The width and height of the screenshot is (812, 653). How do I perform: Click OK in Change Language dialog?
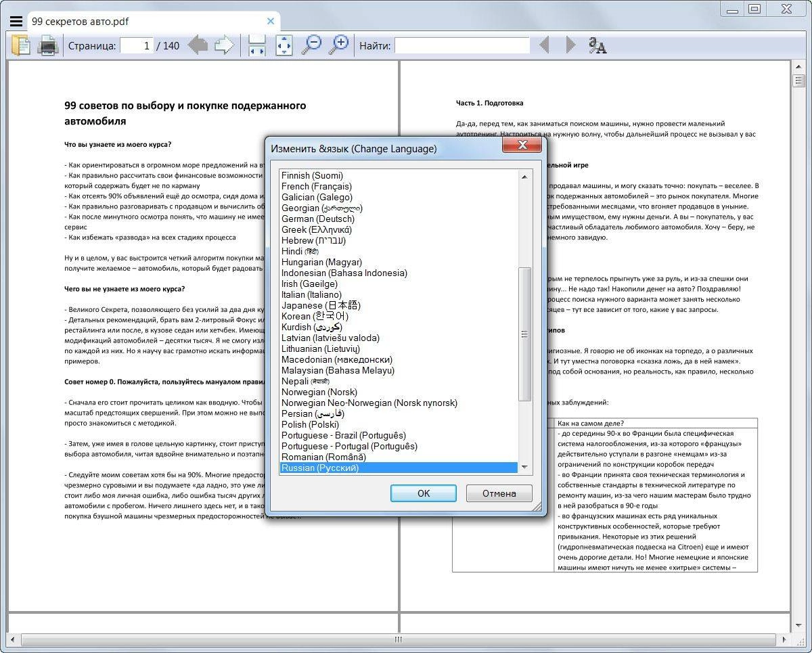point(424,493)
